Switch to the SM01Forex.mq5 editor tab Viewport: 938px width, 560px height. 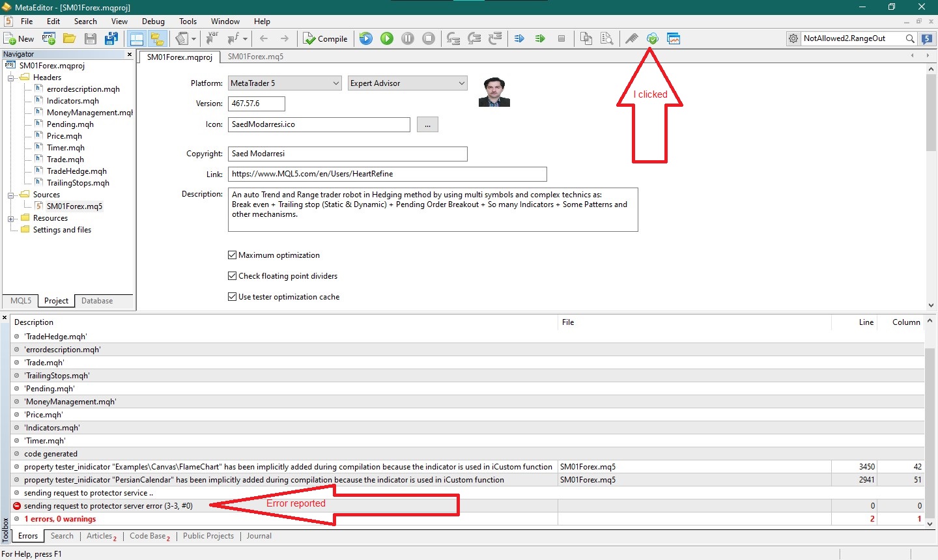255,57
